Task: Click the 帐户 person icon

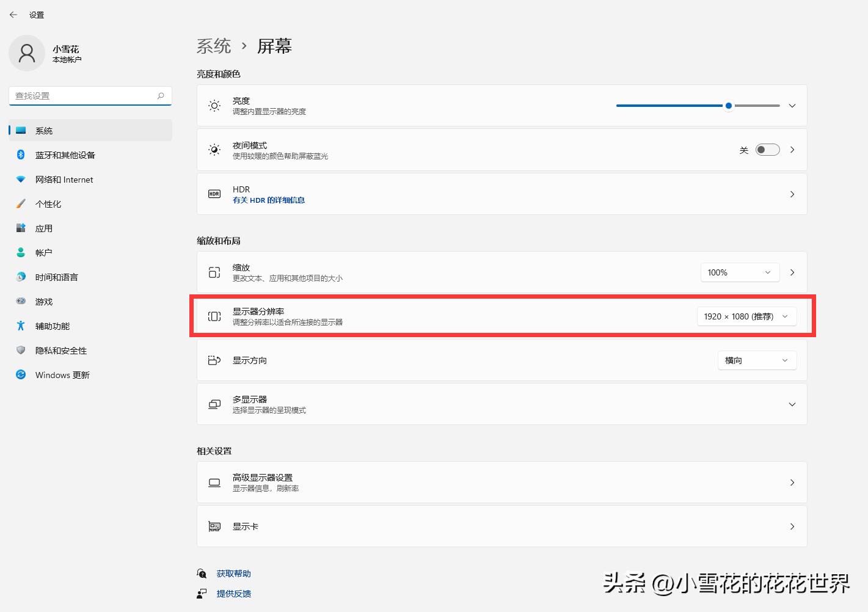Action: click(x=21, y=253)
